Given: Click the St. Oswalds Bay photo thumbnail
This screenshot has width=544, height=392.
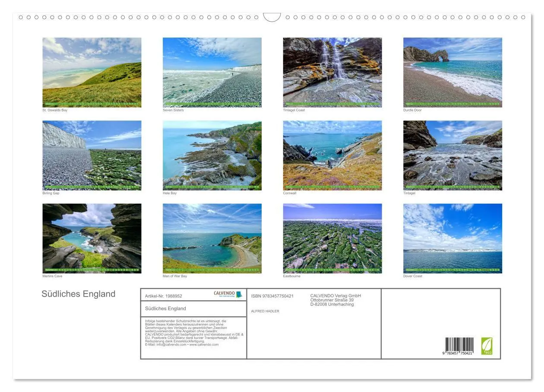Looking at the screenshot, I should click(92, 72).
